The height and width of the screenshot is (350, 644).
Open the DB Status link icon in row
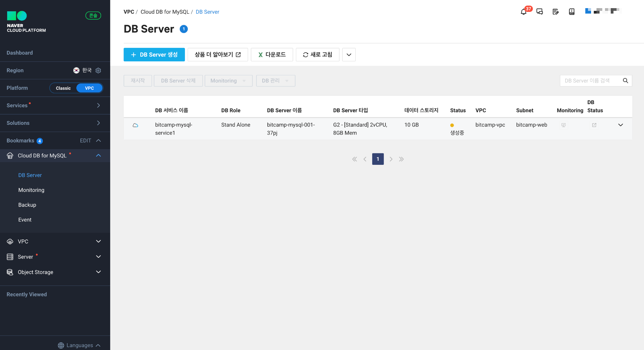594,125
